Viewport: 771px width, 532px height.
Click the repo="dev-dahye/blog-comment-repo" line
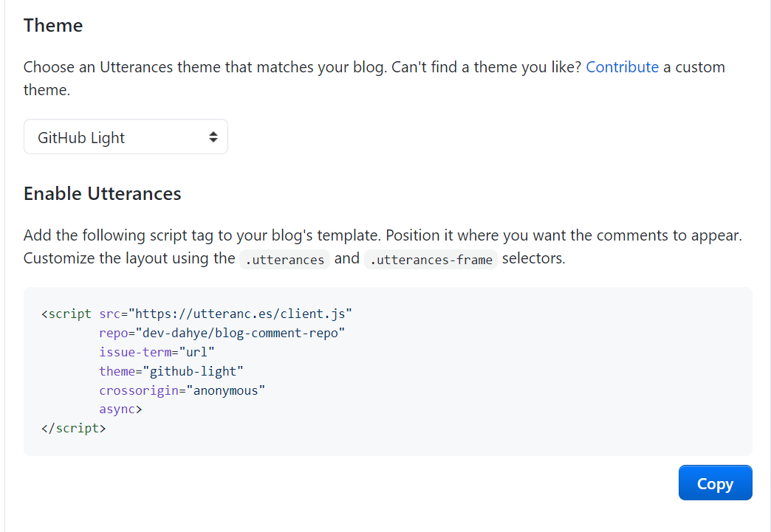(222, 333)
